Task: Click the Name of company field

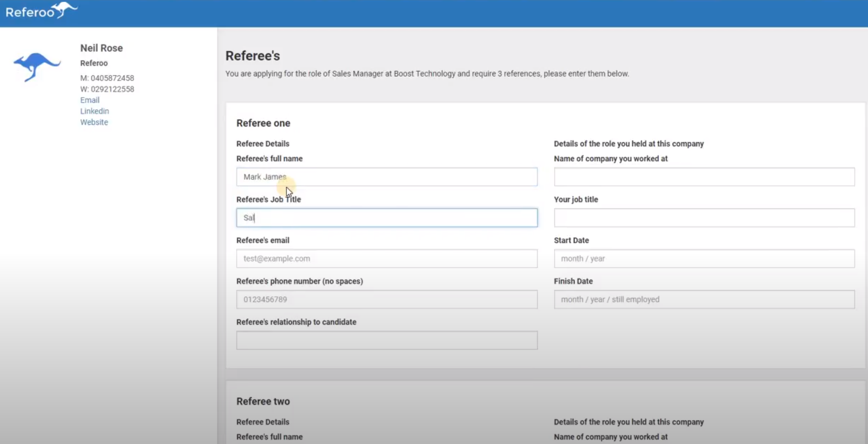Action: point(704,177)
